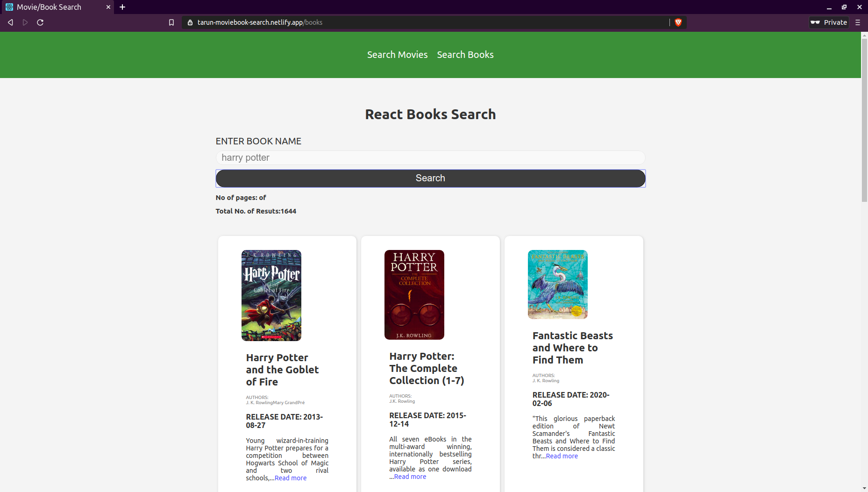This screenshot has width=868, height=492.
Task: Click the browser forward arrow
Action: tap(25, 22)
